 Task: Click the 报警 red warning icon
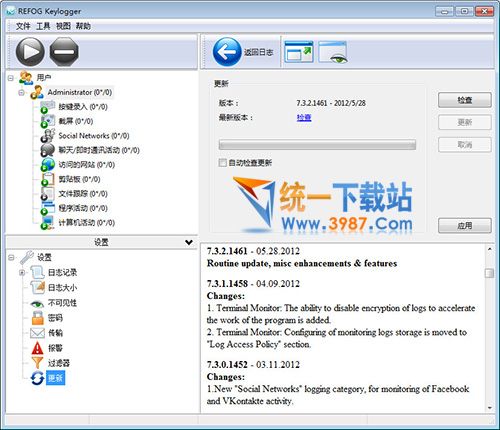(37, 348)
